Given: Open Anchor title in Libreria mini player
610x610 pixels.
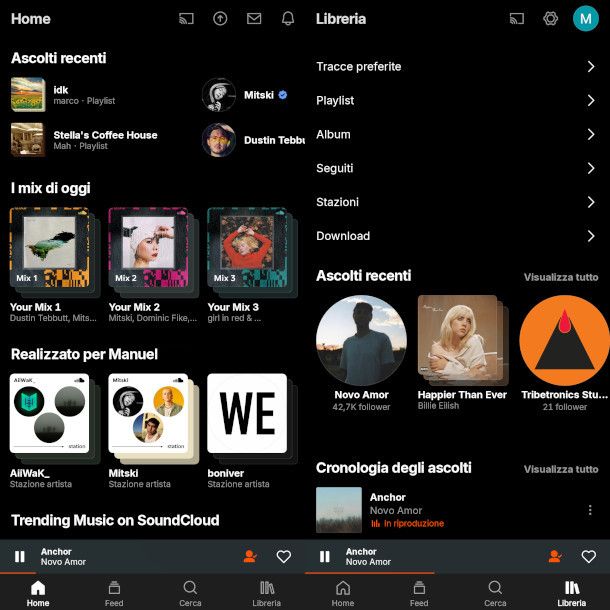Looking at the screenshot, I should point(361,551).
